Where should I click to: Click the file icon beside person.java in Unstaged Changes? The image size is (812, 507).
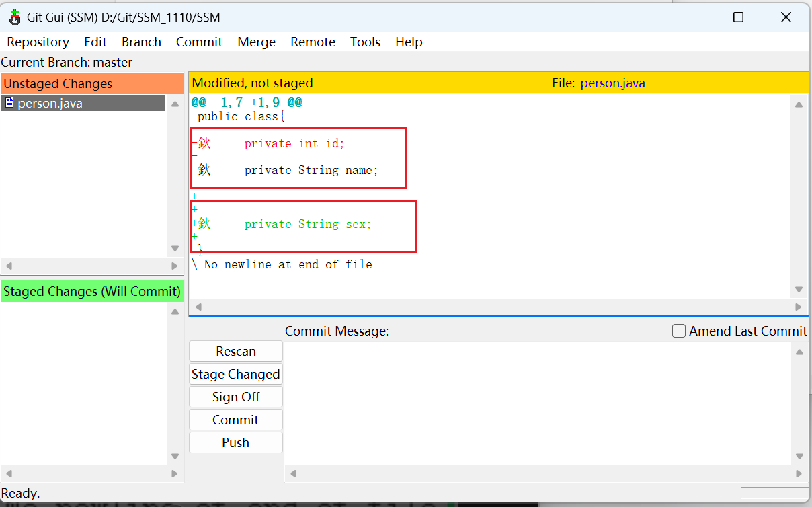9,102
